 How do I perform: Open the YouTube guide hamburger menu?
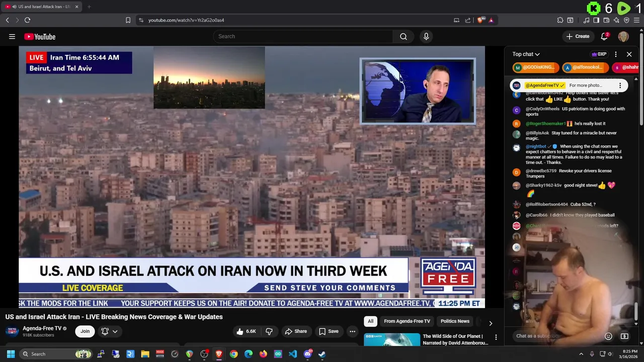(x=12, y=36)
